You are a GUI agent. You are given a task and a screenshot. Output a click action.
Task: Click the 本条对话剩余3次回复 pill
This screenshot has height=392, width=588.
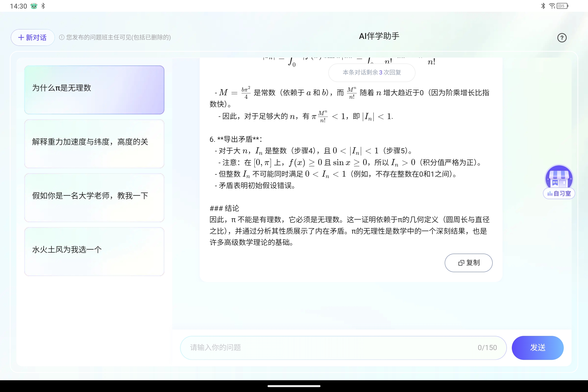[x=371, y=73]
